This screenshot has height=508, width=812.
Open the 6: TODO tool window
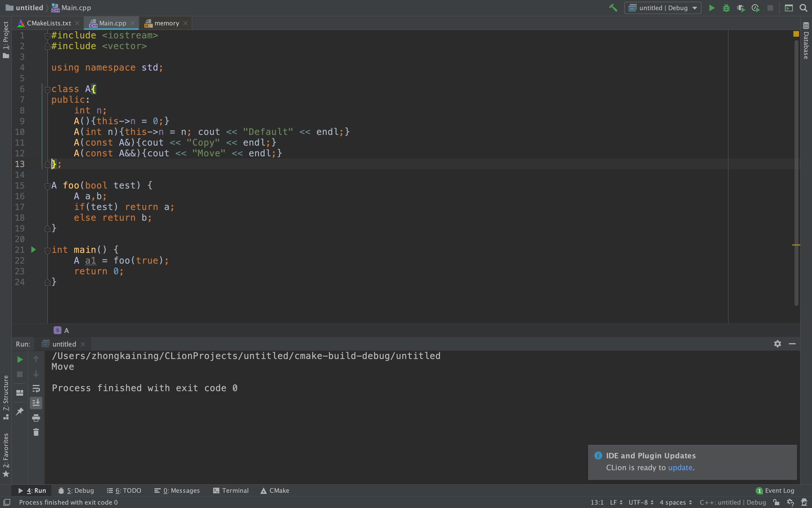coord(124,491)
